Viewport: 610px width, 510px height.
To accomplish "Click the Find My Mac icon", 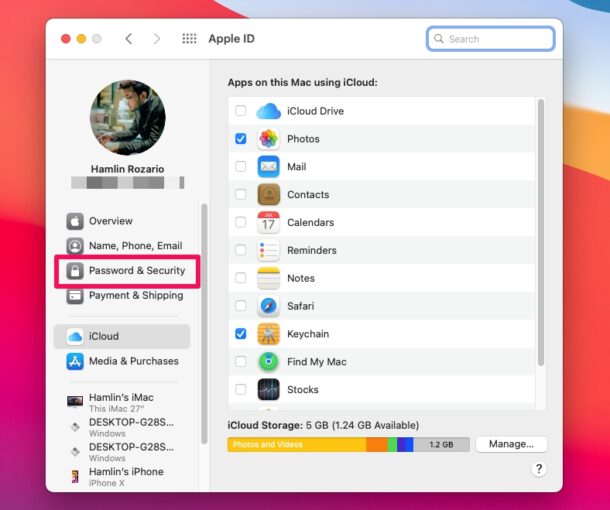I will [x=268, y=362].
